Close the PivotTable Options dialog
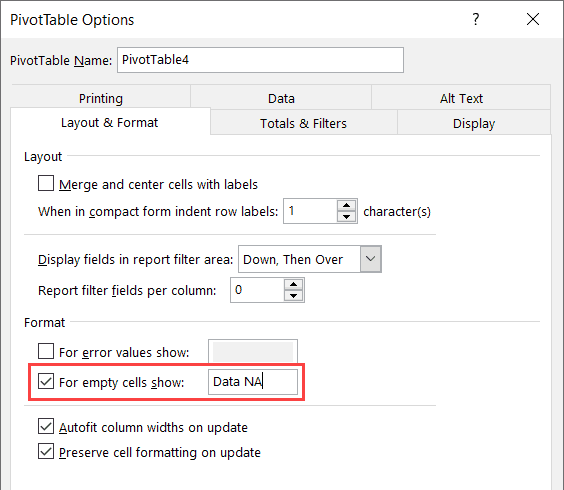Screen dimensions: 564x490 coord(533,19)
